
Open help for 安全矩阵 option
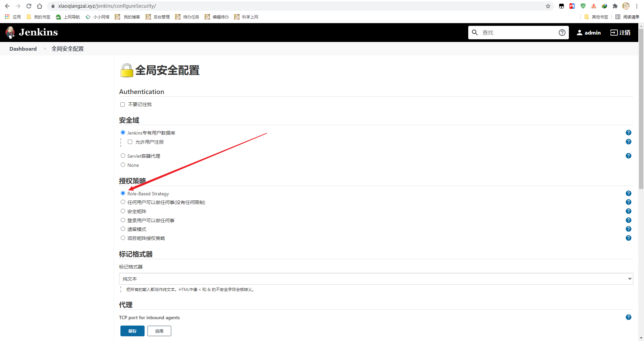pos(629,211)
